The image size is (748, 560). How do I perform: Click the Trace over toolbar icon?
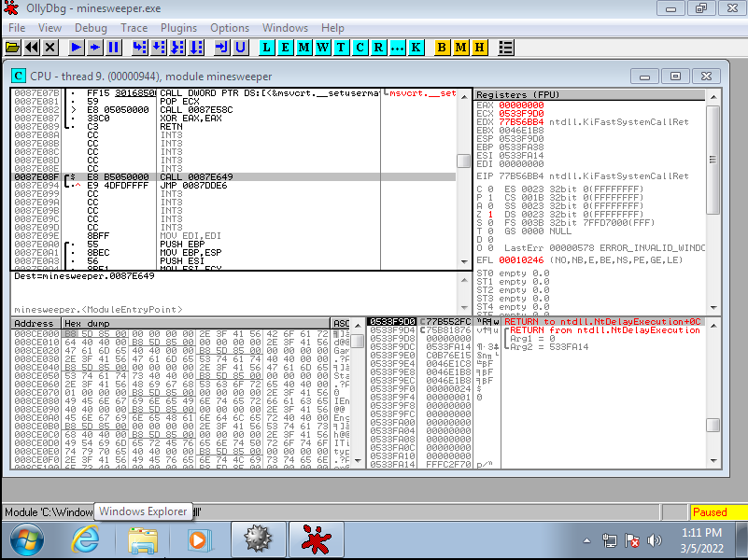(196, 48)
